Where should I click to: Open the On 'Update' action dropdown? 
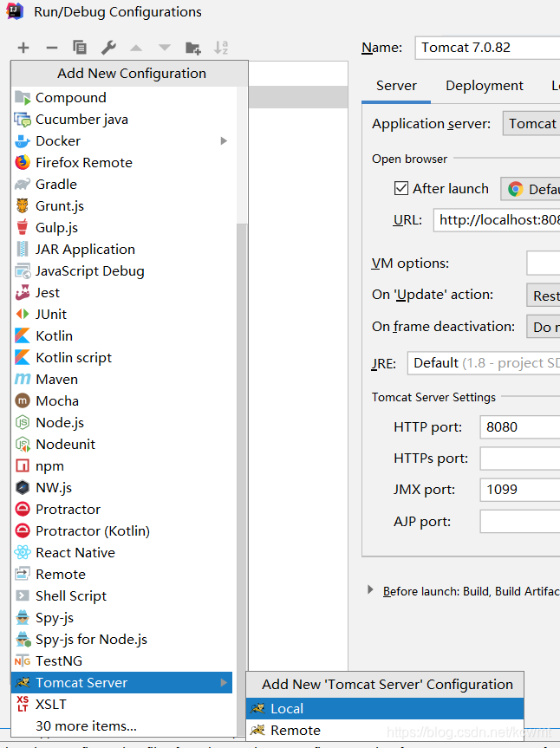click(544, 296)
